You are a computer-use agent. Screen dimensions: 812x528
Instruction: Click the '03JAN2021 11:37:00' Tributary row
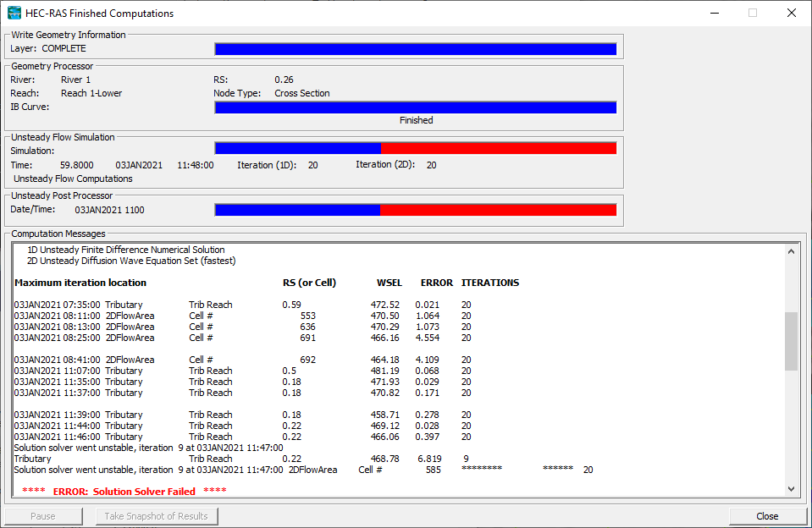pos(242,393)
